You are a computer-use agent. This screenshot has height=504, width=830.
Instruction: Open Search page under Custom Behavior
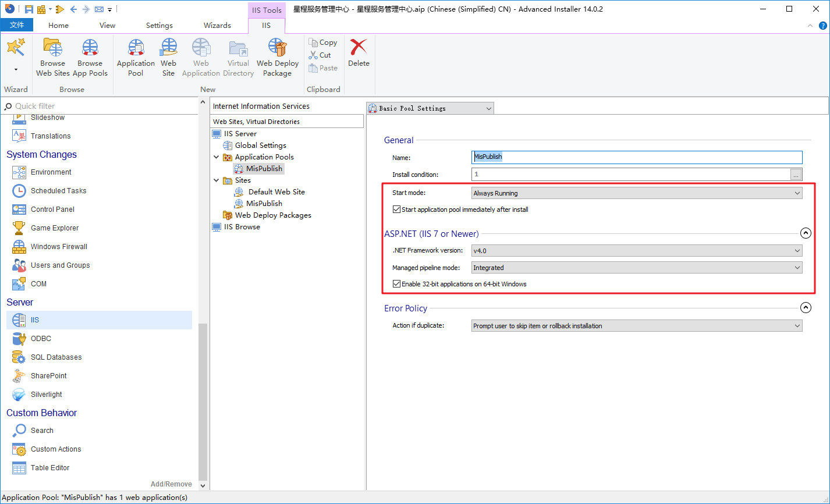(34, 431)
